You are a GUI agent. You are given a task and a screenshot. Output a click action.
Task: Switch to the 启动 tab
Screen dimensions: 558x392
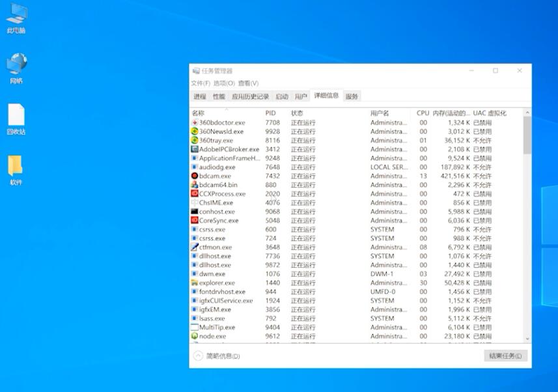tap(282, 96)
